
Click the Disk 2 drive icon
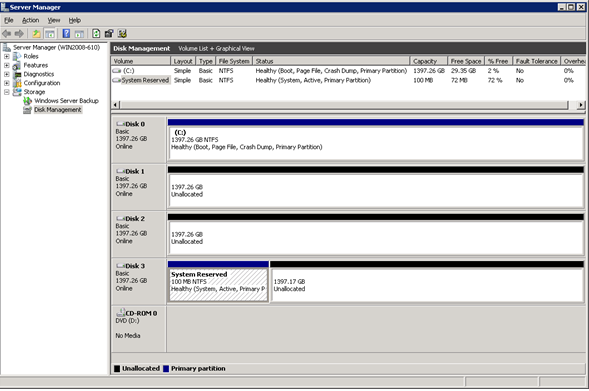(120, 218)
